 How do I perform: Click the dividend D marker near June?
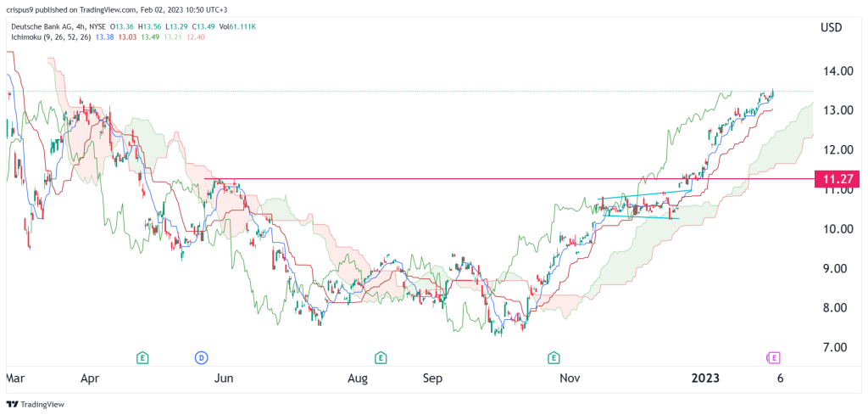click(202, 358)
